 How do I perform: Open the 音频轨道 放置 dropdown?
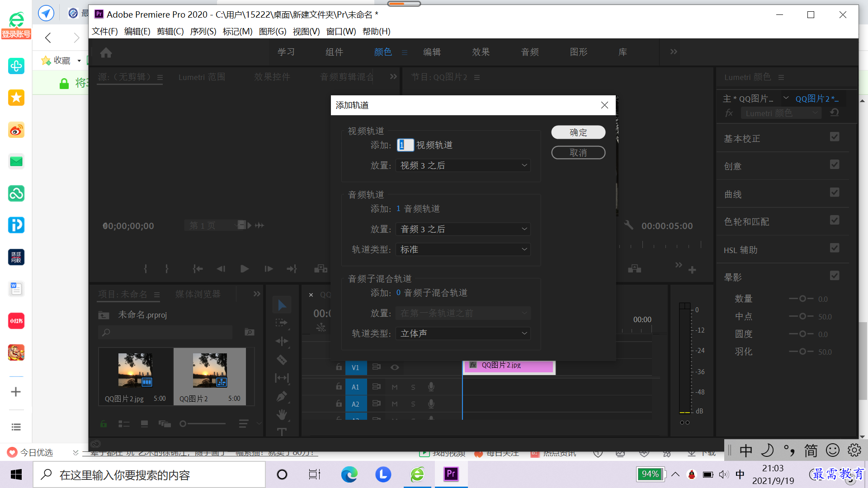click(463, 229)
